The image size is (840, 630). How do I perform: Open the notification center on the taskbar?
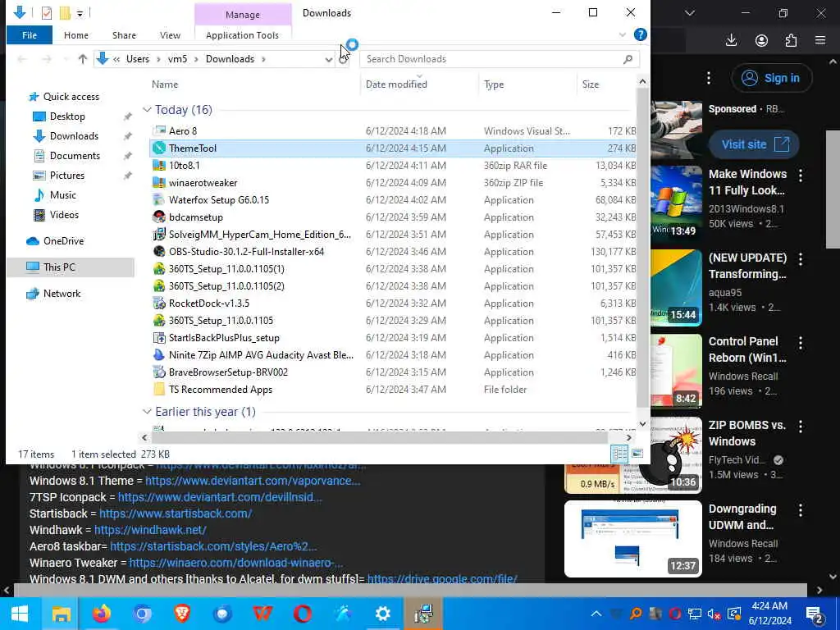pos(815,614)
